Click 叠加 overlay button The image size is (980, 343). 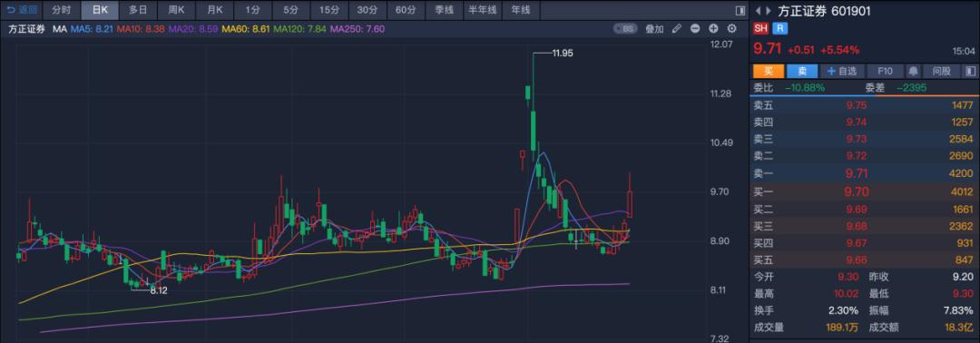click(x=654, y=29)
